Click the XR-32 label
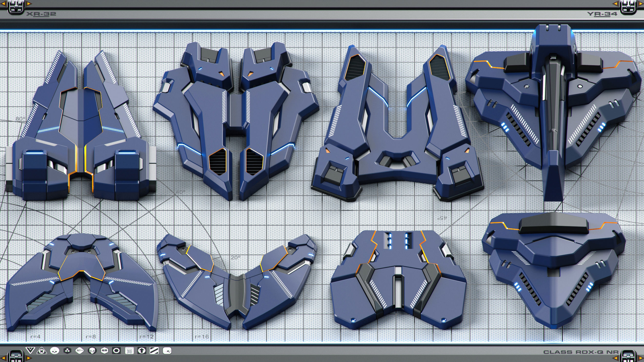 (41, 14)
